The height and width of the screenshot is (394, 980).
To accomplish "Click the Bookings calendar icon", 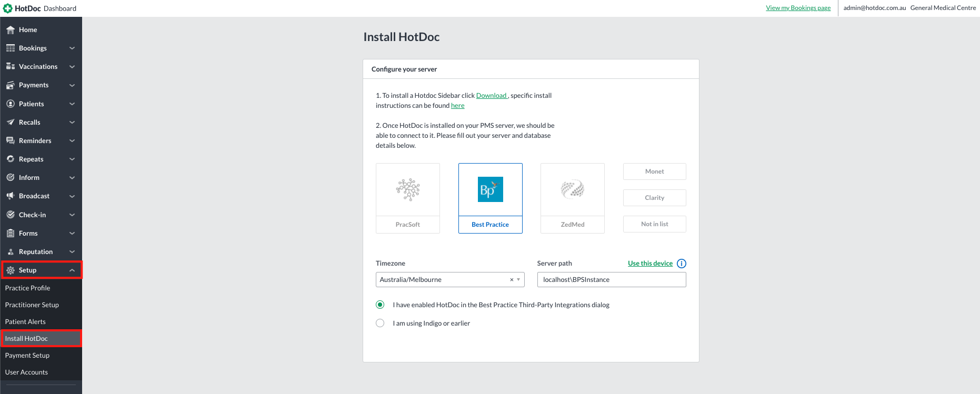I will (x=11, y=48).
